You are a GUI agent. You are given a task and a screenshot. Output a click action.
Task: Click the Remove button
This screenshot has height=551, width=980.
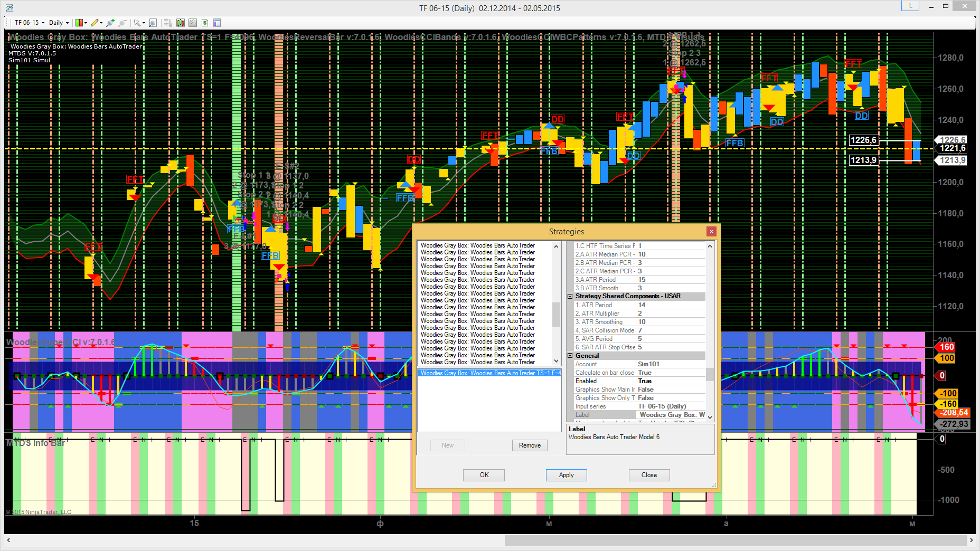point(530,445)
